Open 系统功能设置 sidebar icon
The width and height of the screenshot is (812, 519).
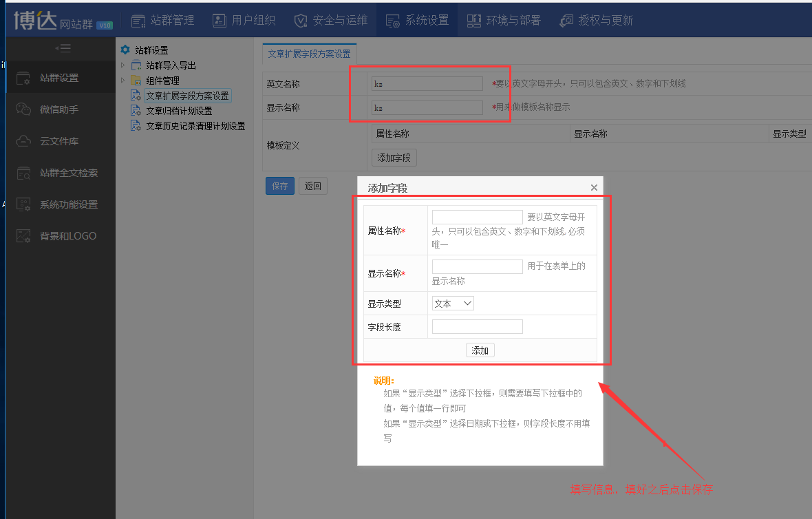(x=23, y=204)
